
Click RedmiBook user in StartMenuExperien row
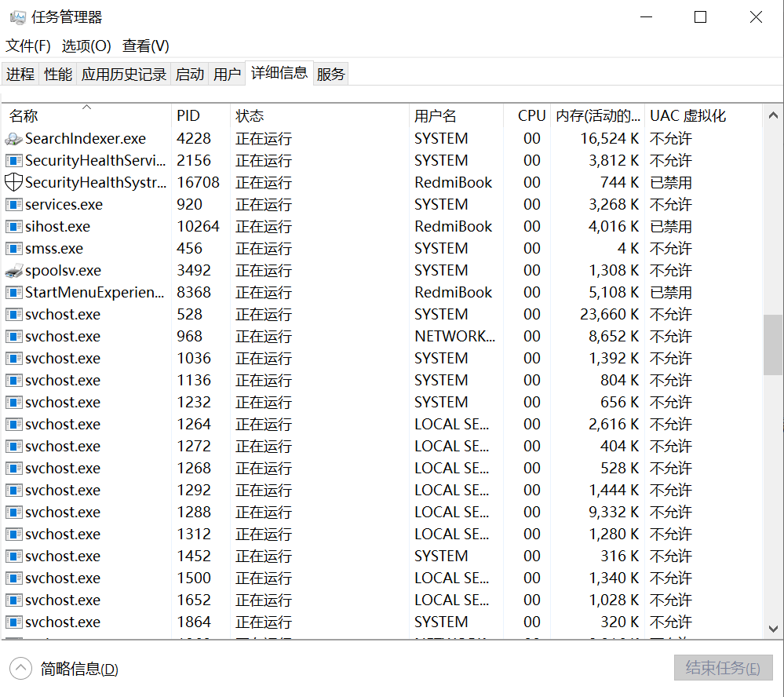coord(453,293)
